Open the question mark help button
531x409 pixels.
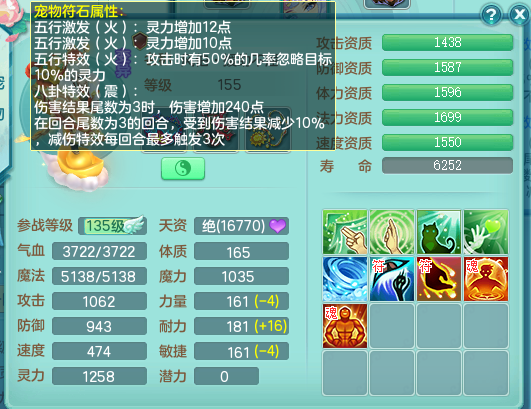(491, 15)
